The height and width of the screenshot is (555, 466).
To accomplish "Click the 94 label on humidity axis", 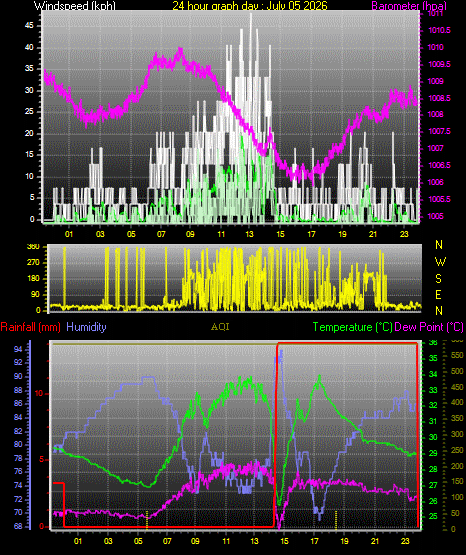I will coord(18,350).
